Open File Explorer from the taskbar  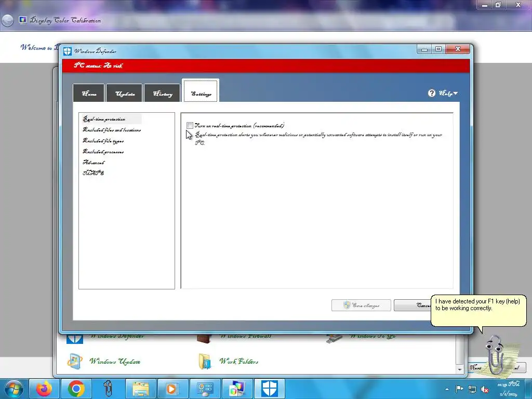140,389
